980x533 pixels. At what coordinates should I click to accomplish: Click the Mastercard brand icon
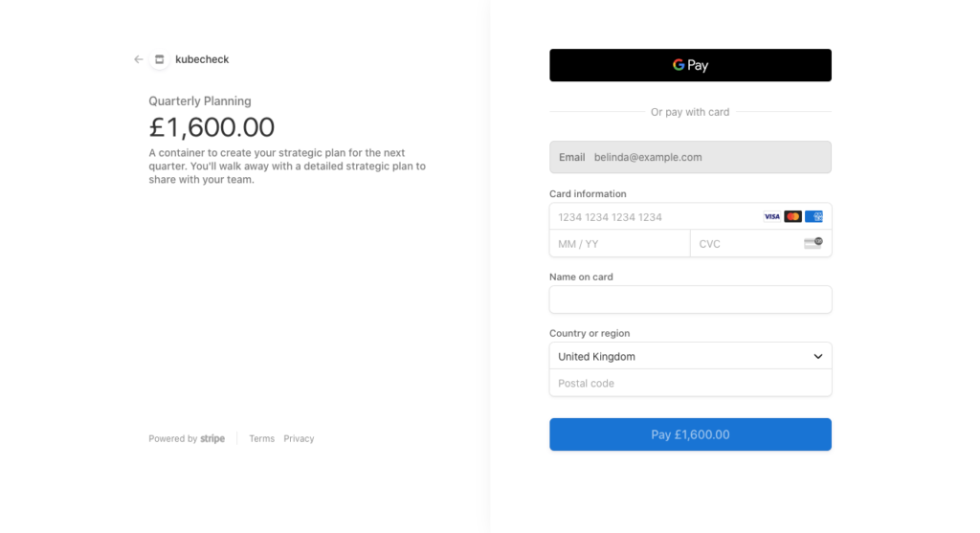[x=792, y=216]
